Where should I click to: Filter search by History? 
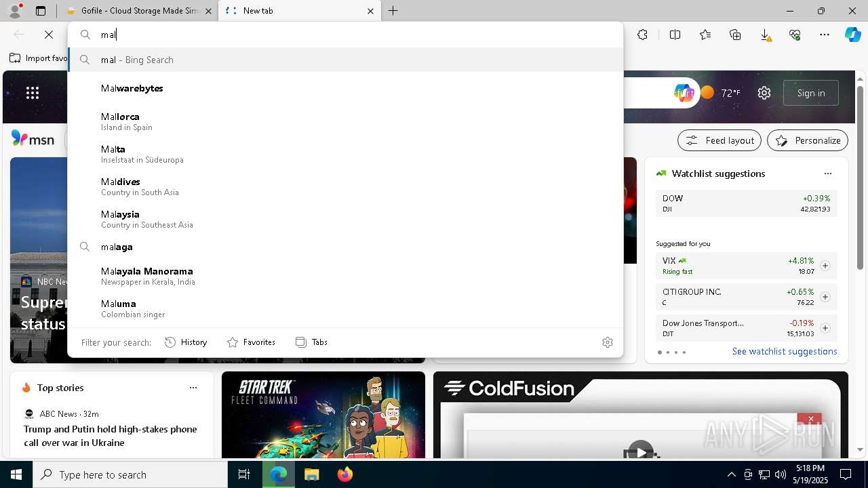186,342
